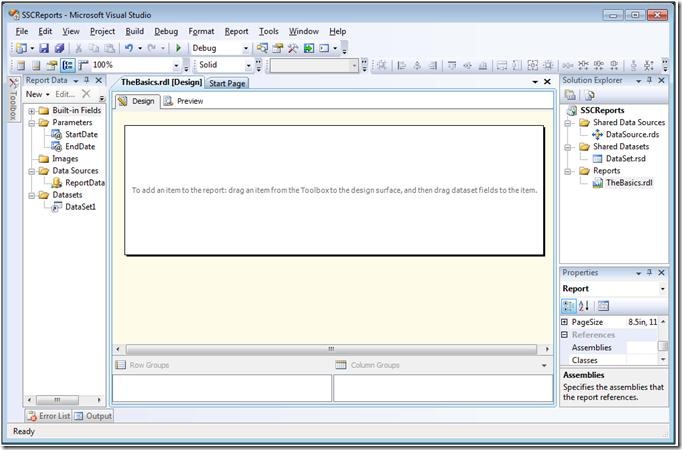Toggle the Show Ruler toolbar button

click(84, 65)
